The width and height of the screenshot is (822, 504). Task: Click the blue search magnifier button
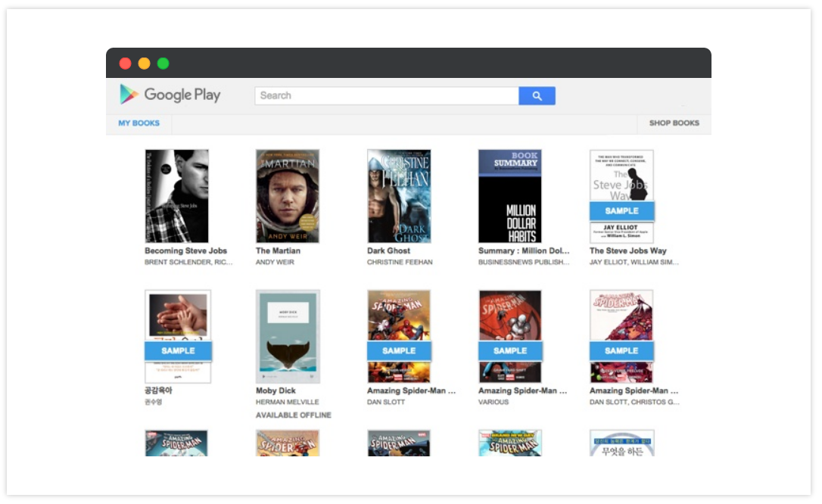click(x=537, y=96)
